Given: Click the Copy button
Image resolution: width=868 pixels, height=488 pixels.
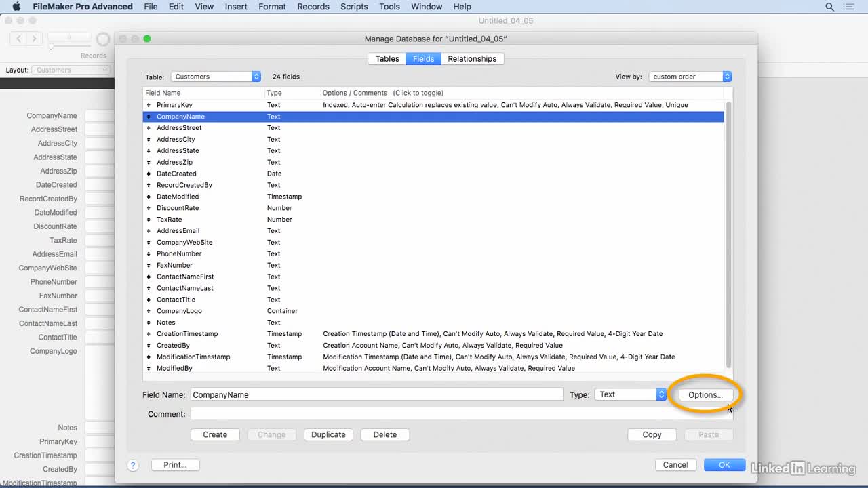Looking at the screenshot, I should point(652,434).
